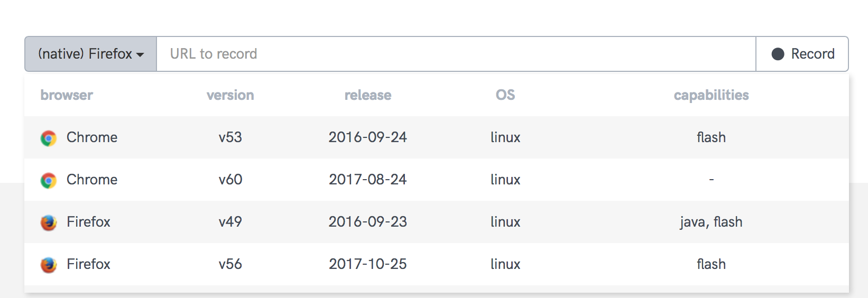Click the 2016-09-24 release date
The width and height of the screenshot is (868, 298).
(x=368, y=137)
